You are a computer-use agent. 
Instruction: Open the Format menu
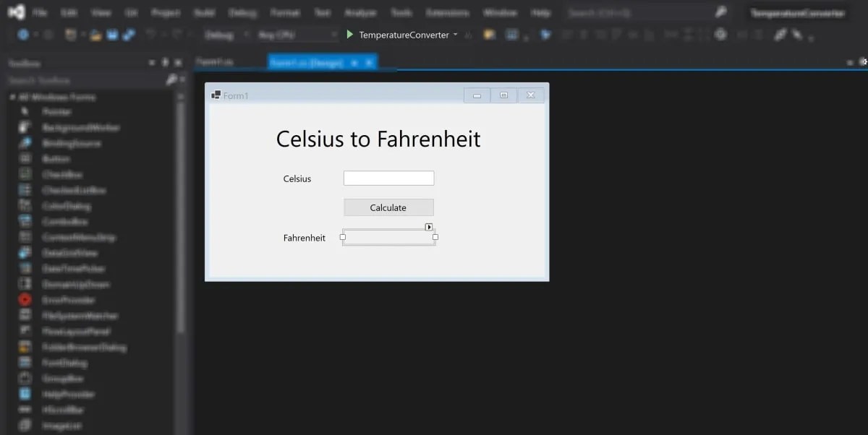coord(285,12)
